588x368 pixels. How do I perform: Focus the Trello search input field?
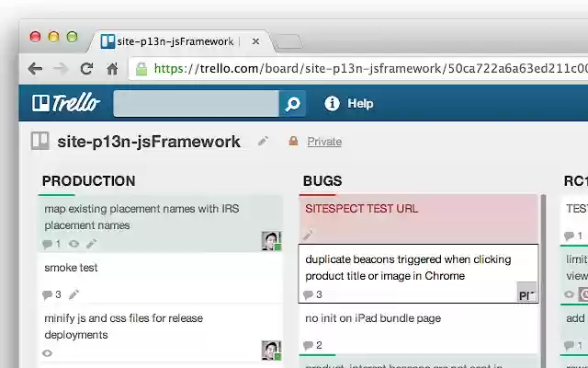pos(196,104)
